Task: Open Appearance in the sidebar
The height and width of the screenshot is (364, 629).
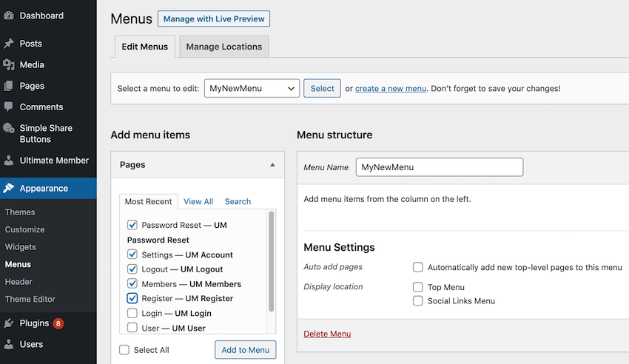Action: click(x=48, y=188)
